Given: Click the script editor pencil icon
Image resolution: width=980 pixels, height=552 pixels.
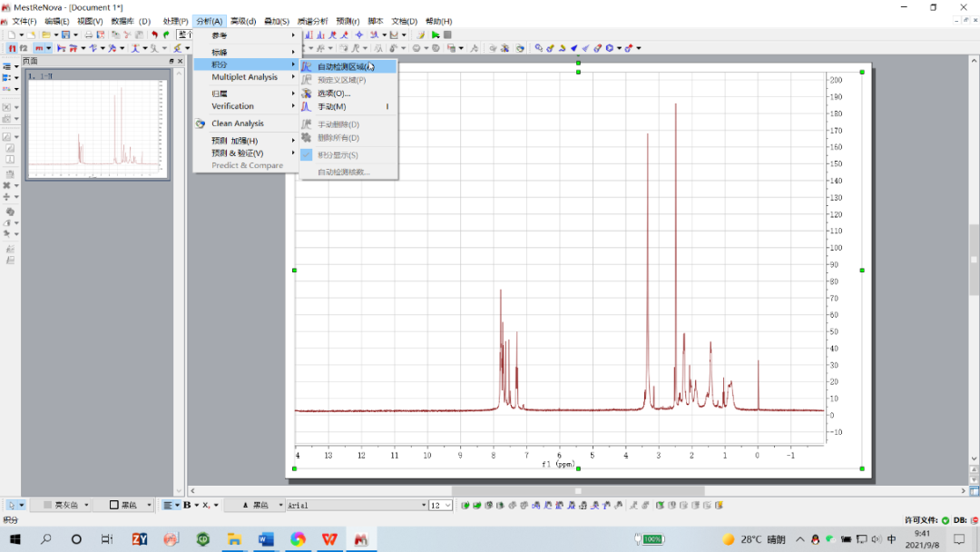Looking at the screenshot, I should (421, 35).
